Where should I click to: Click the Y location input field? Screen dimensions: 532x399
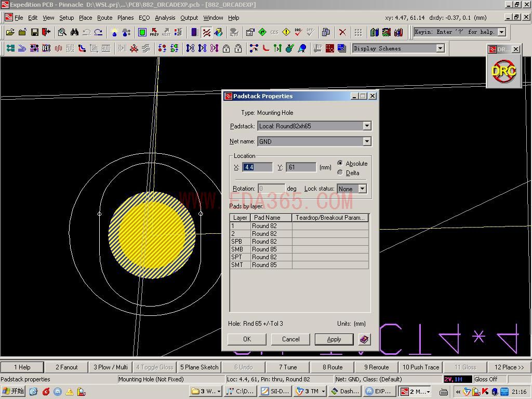coord(301,167)
